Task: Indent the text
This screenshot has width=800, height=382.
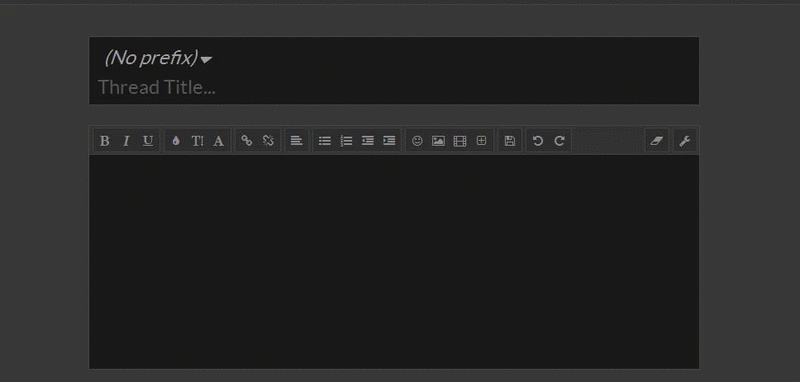Action: click(x=389, y=141)
